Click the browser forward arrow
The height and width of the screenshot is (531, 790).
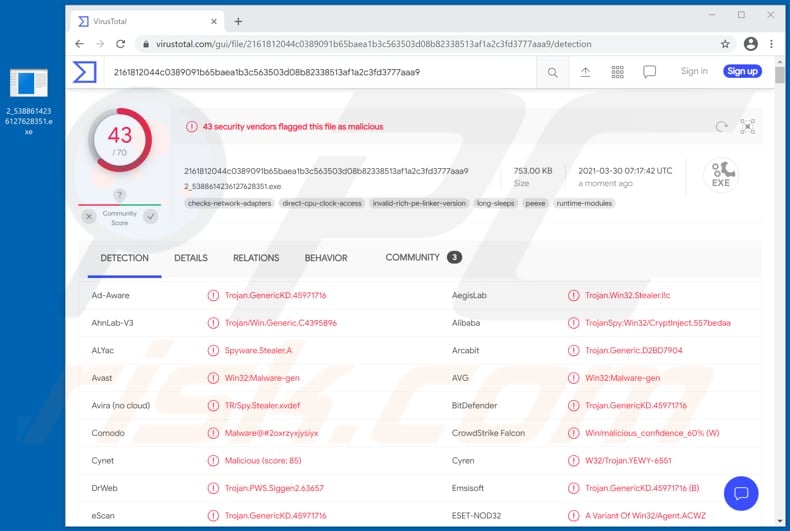click(x=100, y=44)
